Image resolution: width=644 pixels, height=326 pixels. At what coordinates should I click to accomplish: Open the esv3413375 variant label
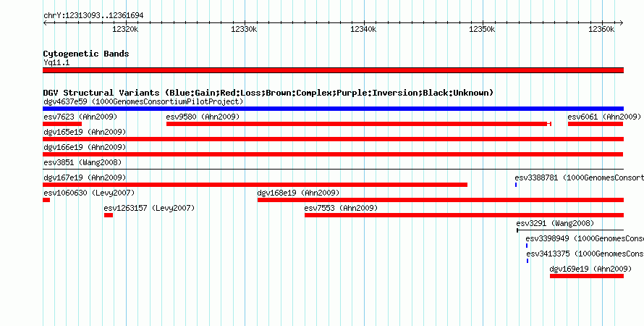coord(585,254)
